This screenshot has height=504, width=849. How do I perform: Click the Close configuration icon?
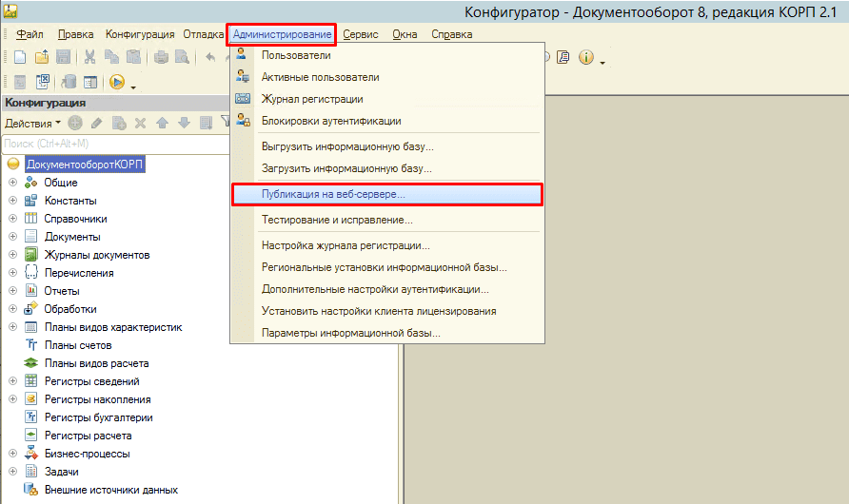pyautogui.click(x=42, y=82)
